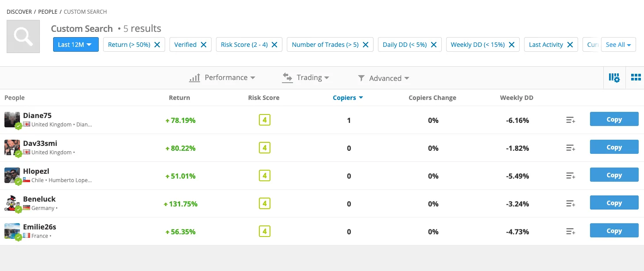Click Diane75's -6.16% weekly DD
Viewport: 644px width, 271px height.
click(517, 120)
